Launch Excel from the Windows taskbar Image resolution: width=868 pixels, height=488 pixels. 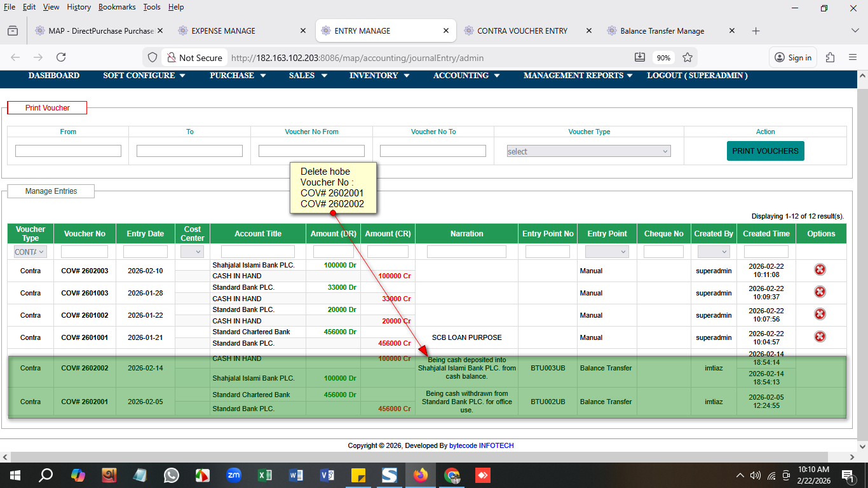point(265,475)
